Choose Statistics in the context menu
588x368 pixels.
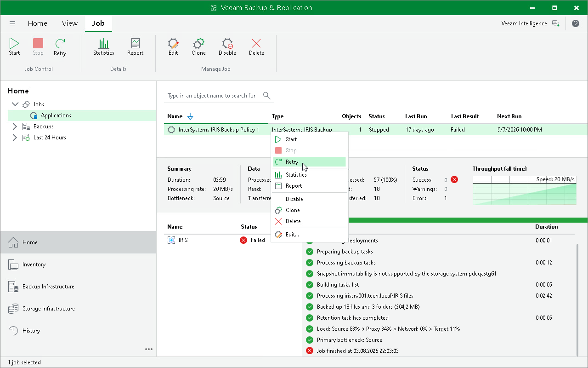coord(309,175)
